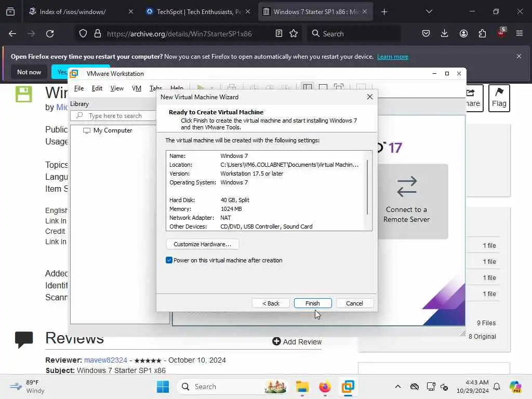Open the Firefox extensions puzzle icon
Image resolution: width=532 pixels, height=399 pixels.
click(x=482, y=34)
